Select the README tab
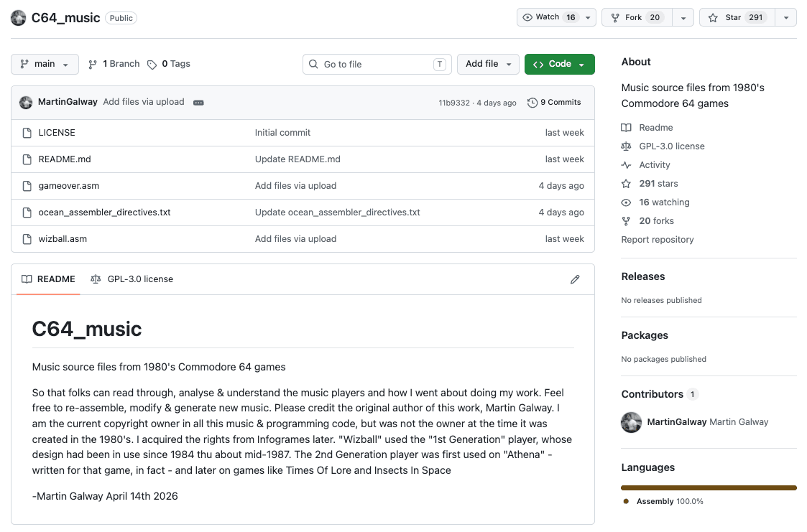The image size is (807, 532). 48,279
